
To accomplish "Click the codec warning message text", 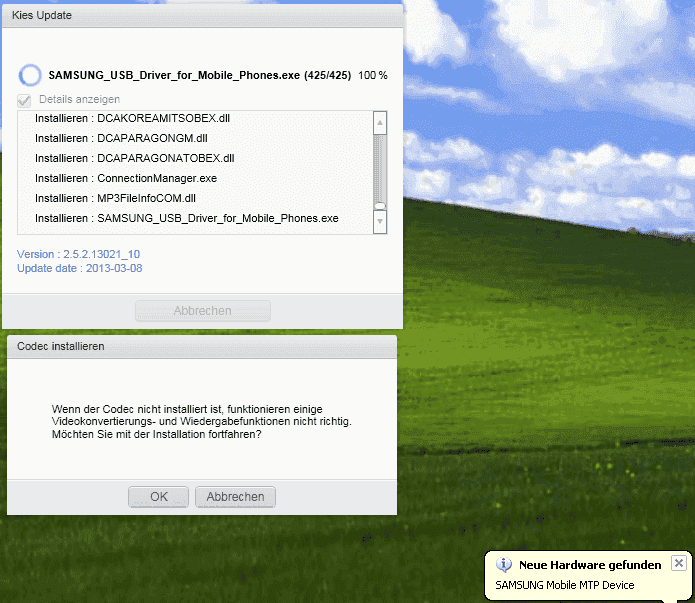I will (x=202, y=422).
